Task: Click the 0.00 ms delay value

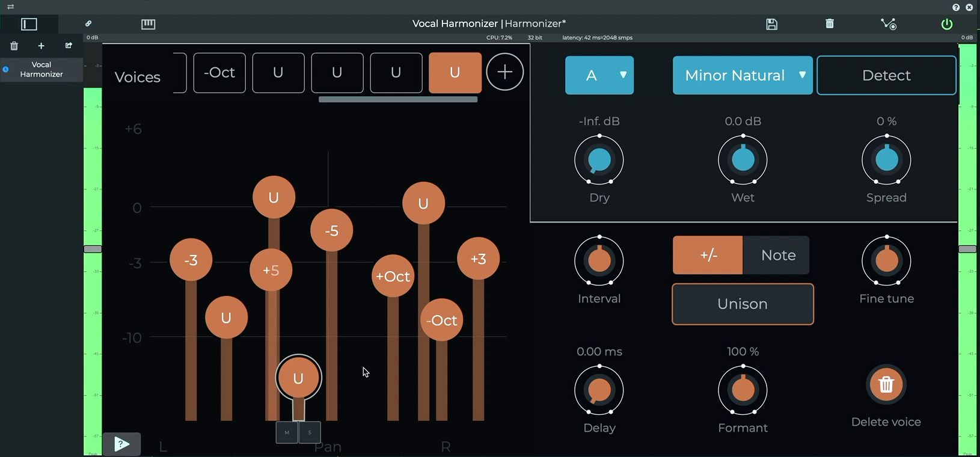Action: [599, 352]
